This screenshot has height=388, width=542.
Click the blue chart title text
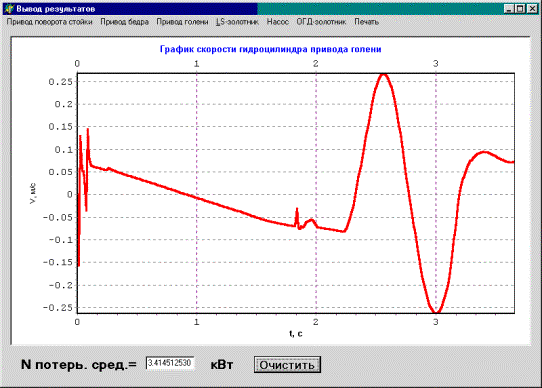[270, 49]
